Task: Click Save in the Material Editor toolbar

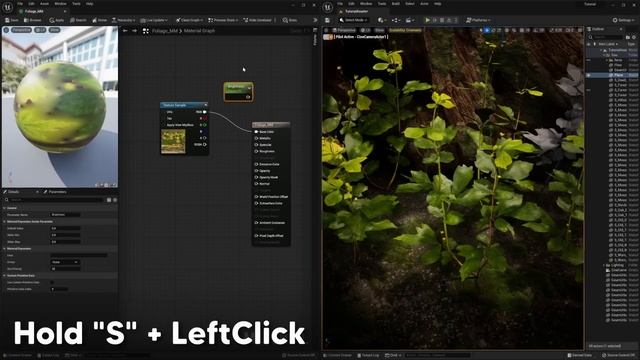Action: pyautogui.click(x=11, y=20)
